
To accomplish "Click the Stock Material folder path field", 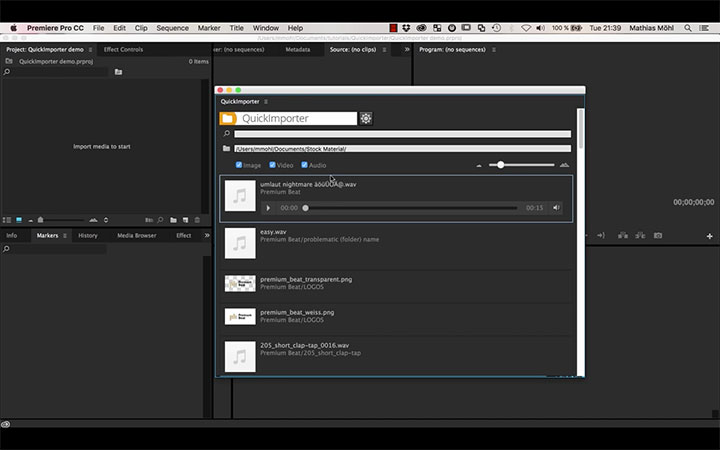I will [x=402, y=149].
